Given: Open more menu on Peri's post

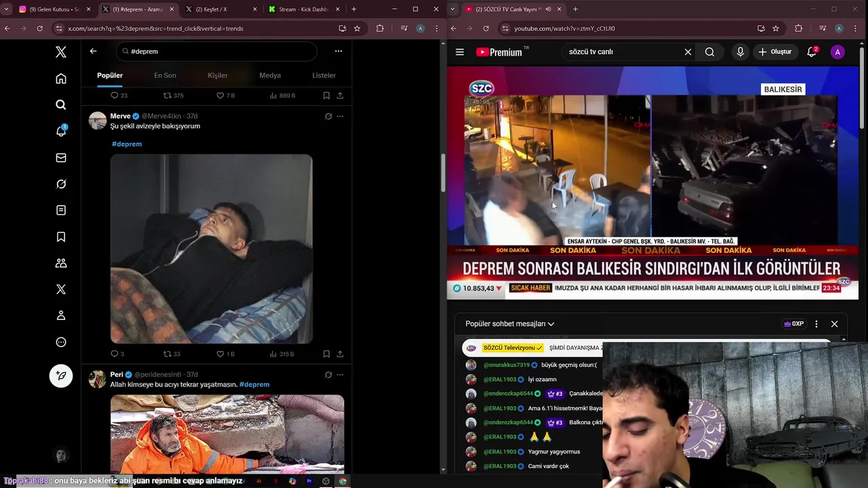Looking at the screenshot, I should tap(340, 375).
